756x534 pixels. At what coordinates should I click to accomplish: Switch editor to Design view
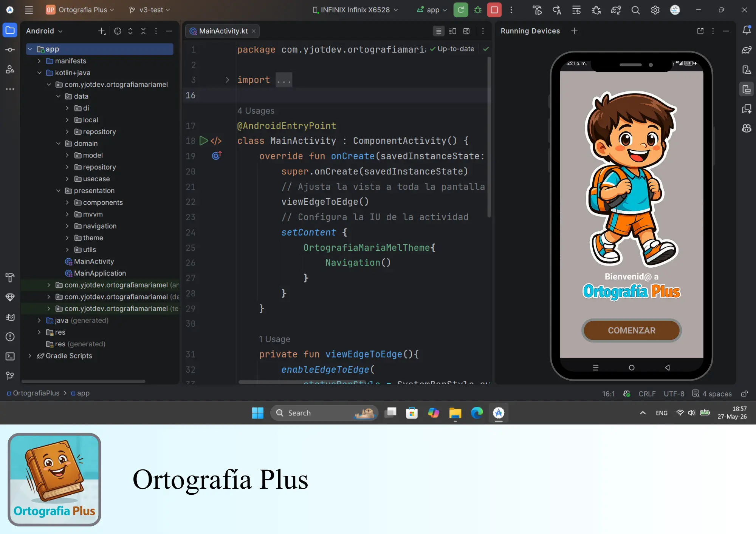[x=466, y=31]
